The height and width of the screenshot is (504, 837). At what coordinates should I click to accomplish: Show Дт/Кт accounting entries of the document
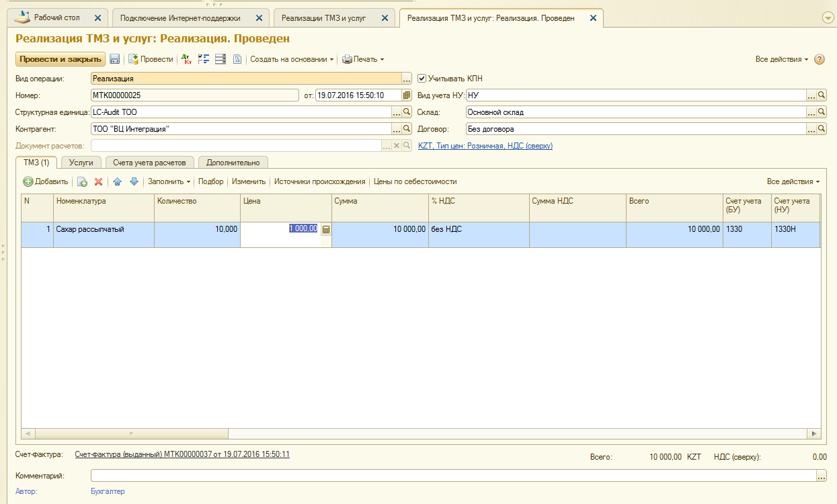click(186, 59)
